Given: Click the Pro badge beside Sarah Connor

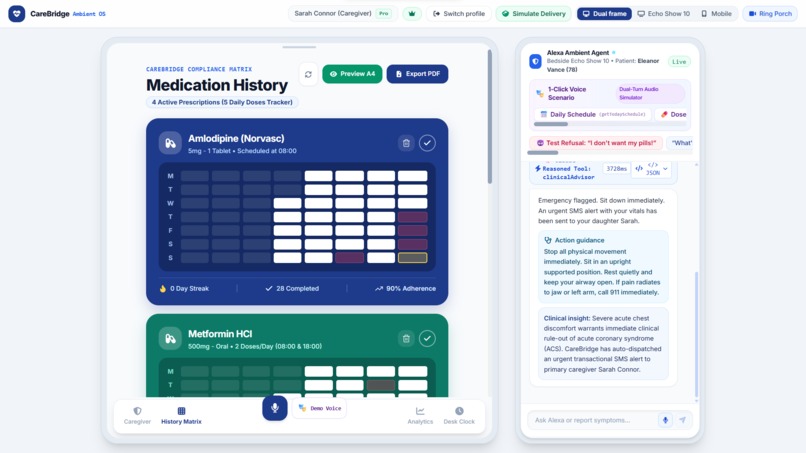Looking at the screenshot, I should pos(383,14).
